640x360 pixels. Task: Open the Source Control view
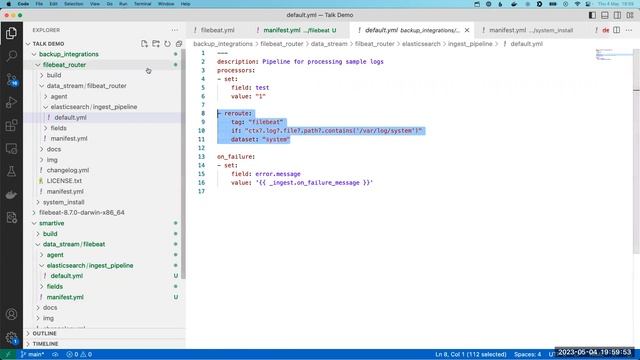pos(11,79)
